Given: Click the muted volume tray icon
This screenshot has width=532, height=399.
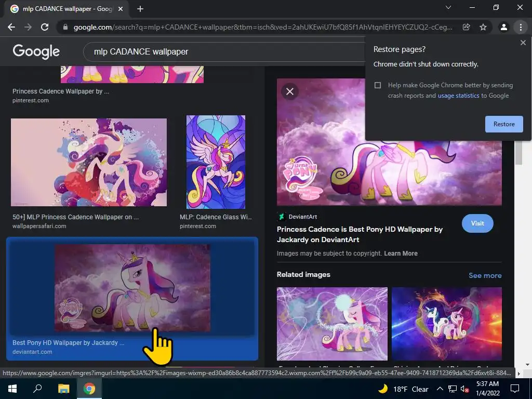Looking at the screenshot, I should point(464,389).
